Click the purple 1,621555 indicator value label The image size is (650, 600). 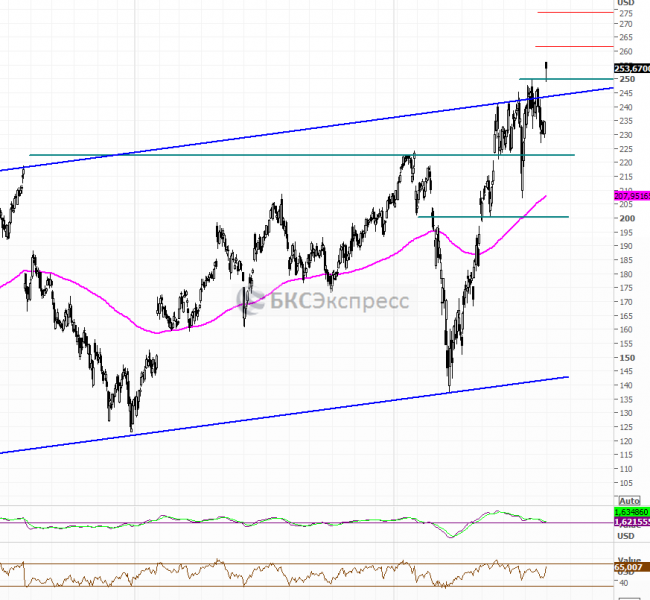pos(631,523)
